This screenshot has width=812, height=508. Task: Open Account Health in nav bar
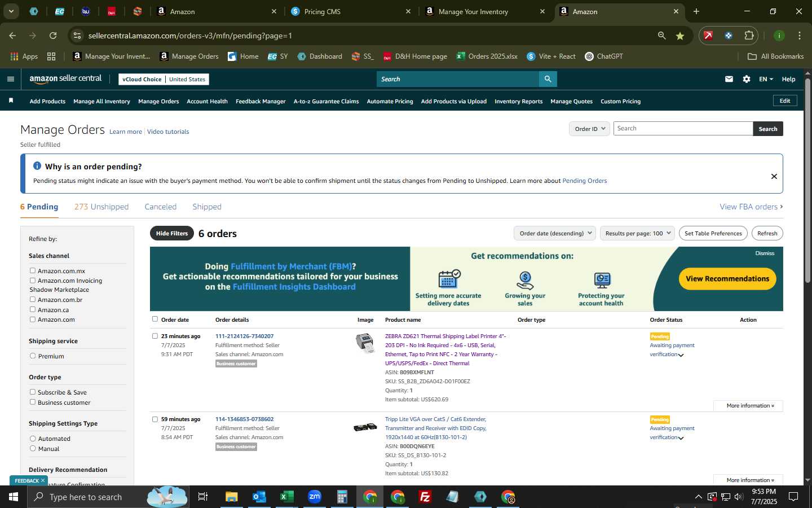click(x=207, y=101)
